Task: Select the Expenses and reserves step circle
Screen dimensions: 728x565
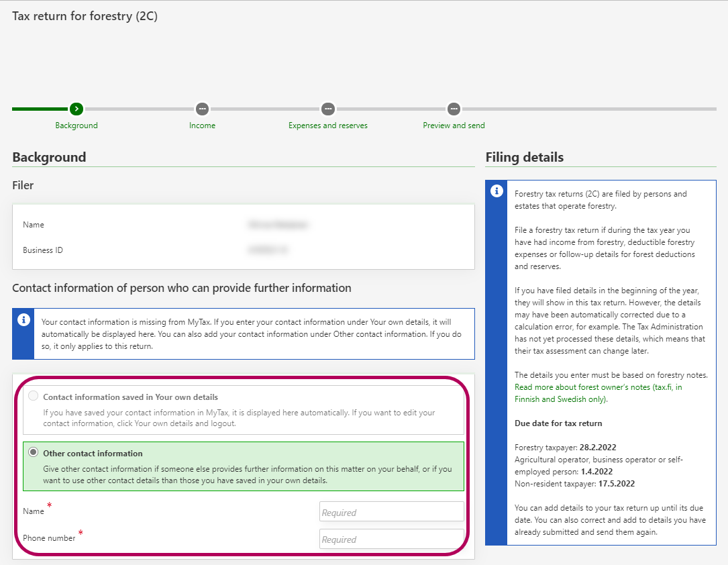Action: click(327, 109)
